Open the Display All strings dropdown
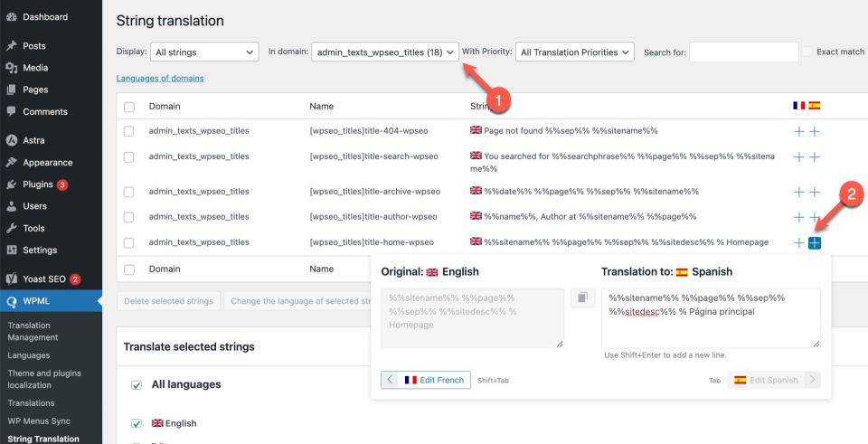 coord(203,52)
